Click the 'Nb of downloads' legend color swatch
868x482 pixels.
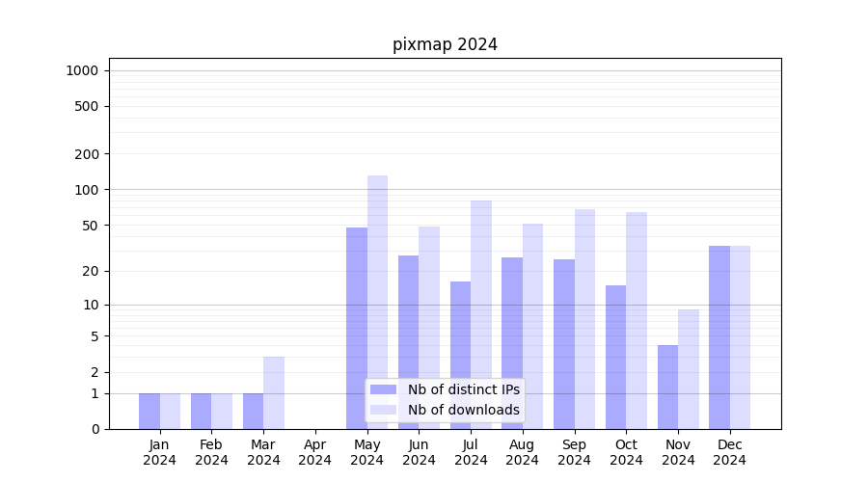[x=383, y=410]
